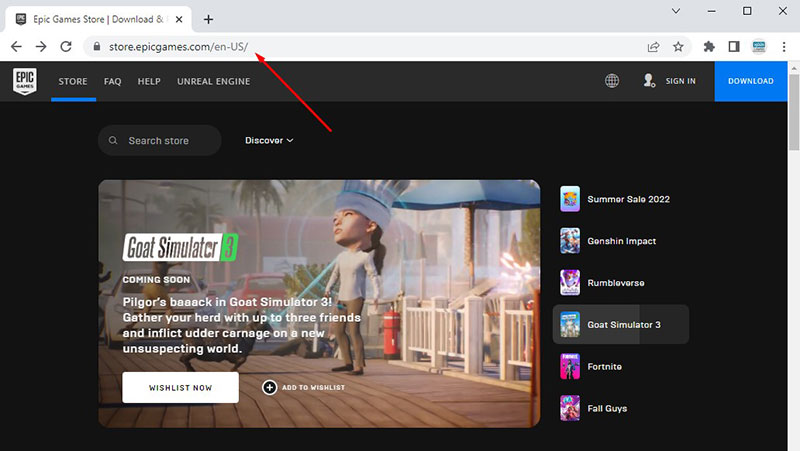Click the Genshin Impact label
This screenshot has width=800, height=451.
coord(622,241)
